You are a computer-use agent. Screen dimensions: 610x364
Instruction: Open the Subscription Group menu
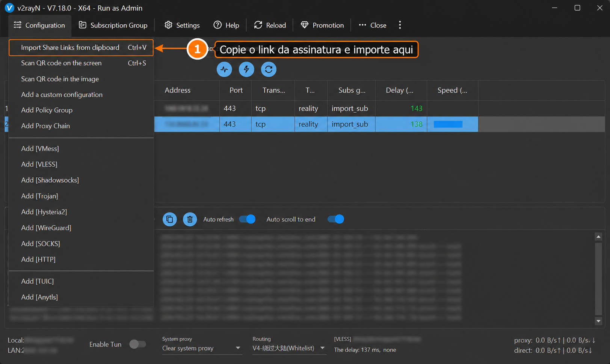coord(113,25)
